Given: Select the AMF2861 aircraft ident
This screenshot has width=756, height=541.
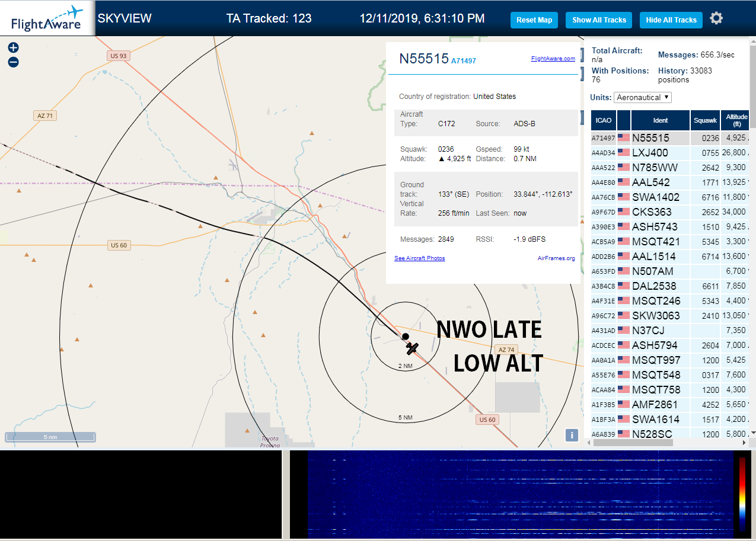Looking at the screenshot, I should (x=655, y=404).
